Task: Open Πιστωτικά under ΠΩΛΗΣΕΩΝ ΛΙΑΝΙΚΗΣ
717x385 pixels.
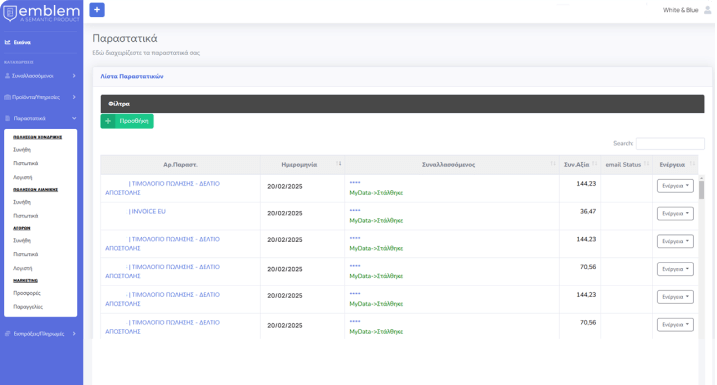Action: (26, 216)
